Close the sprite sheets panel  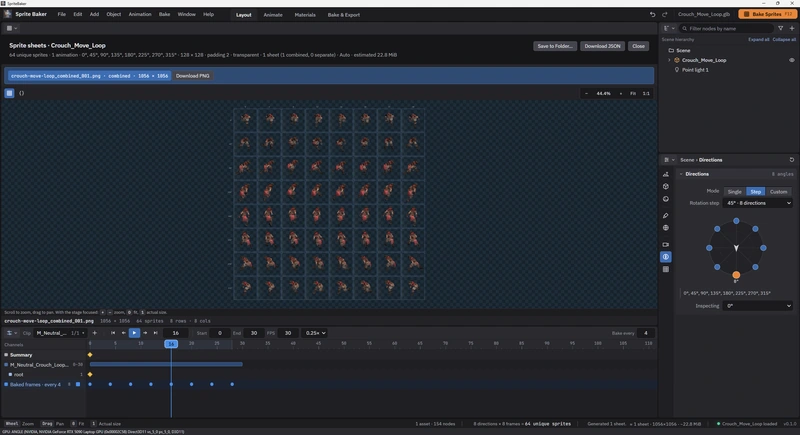tap(638, 46)
